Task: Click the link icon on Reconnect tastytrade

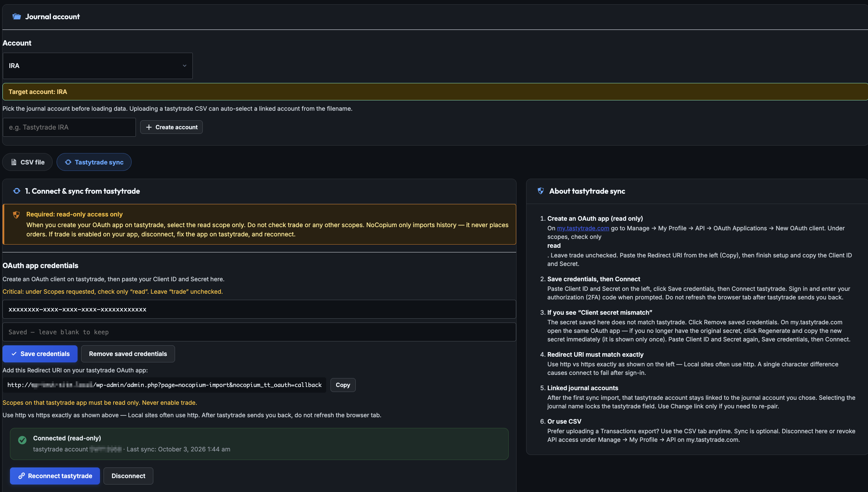Action: click(22, 476)
